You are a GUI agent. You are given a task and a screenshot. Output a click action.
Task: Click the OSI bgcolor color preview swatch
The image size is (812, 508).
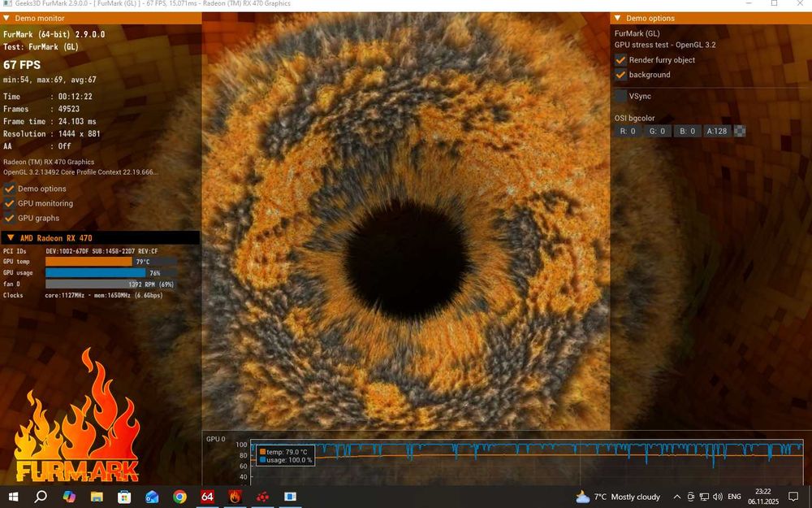(x=740, y=131)
